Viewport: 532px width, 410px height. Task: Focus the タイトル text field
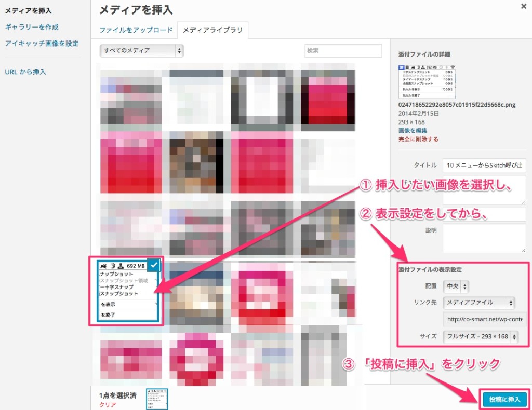[484, 166]
